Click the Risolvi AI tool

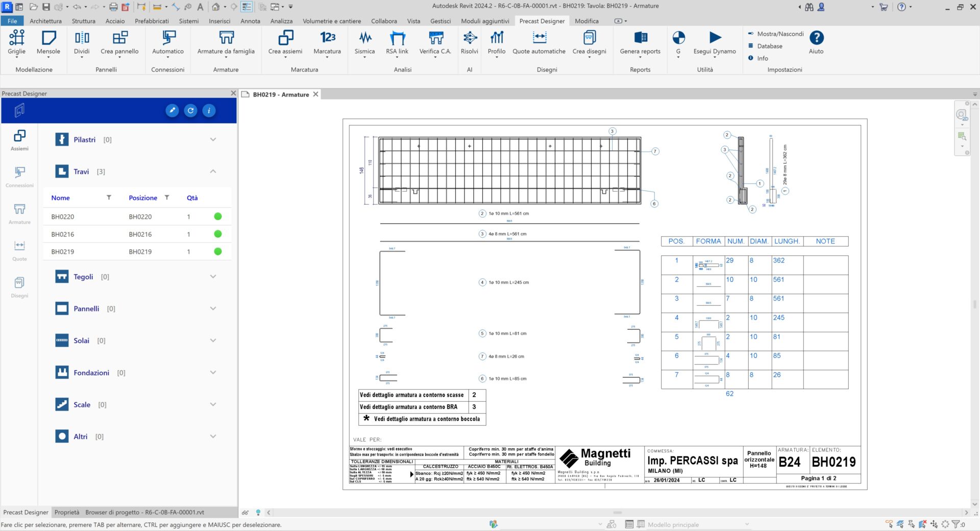469,43
